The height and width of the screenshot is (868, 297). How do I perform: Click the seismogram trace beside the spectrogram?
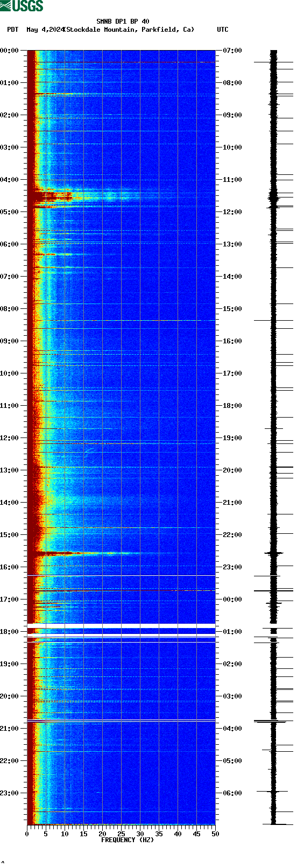coord(273,437)
